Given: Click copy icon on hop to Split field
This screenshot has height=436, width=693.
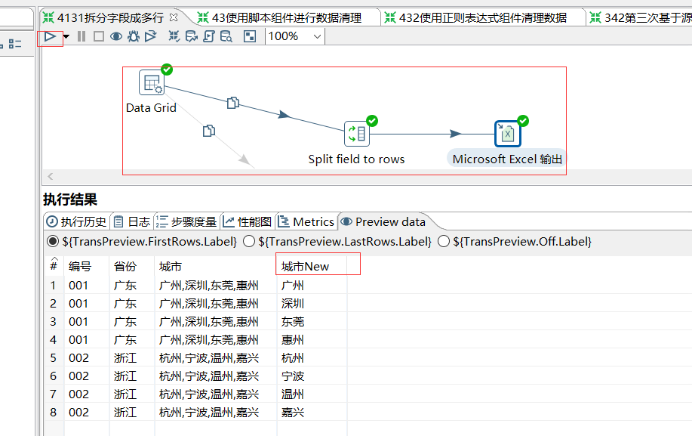Looking at the screenshot, I should pos(232,103).
